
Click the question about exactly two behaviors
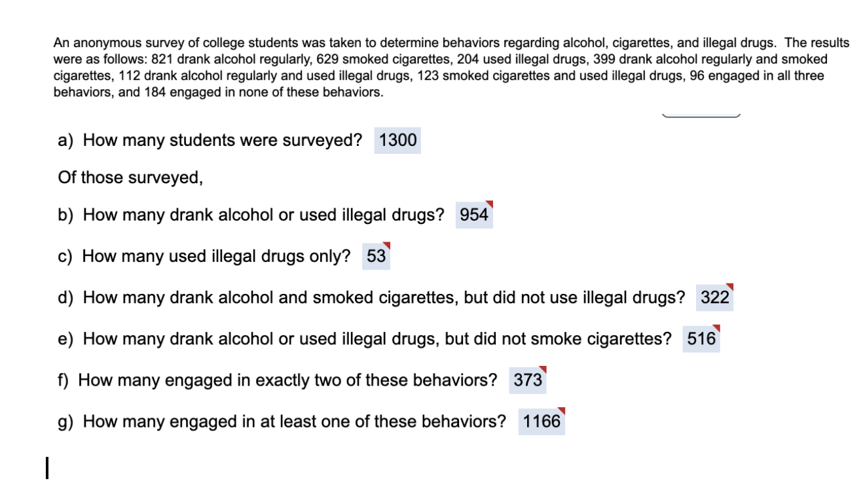pos(278,380)
